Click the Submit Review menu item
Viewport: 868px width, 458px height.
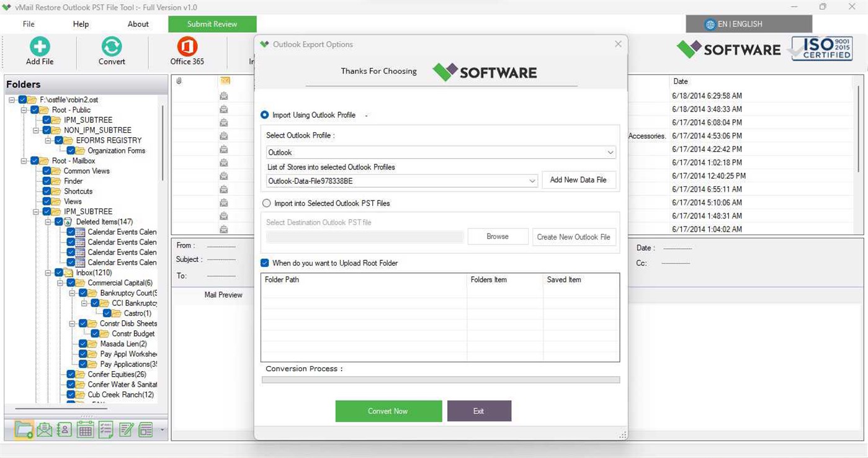(213, 24)
